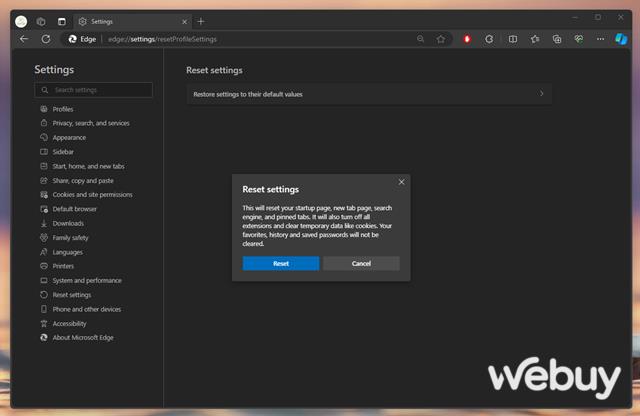Image resolution: width=640 pixels, height=416 pixels.
Task: Open Copilot sidebar
Action: pos(621,39)
